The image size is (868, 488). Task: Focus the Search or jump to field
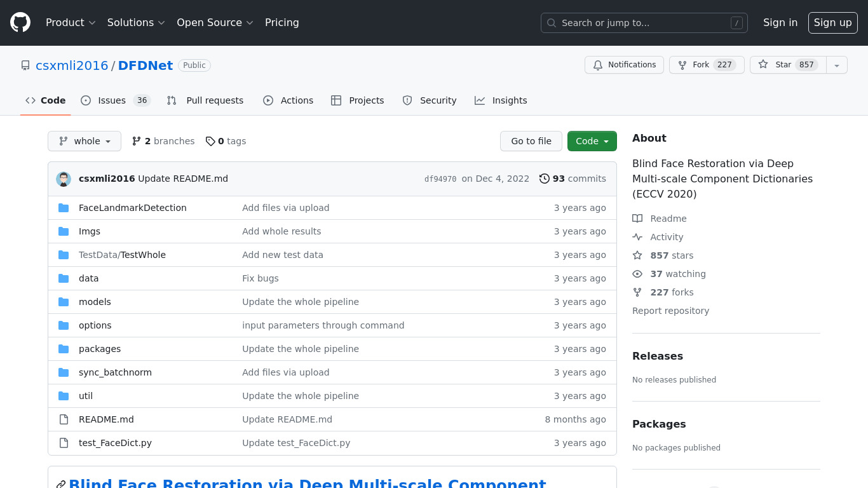[644, 23]
